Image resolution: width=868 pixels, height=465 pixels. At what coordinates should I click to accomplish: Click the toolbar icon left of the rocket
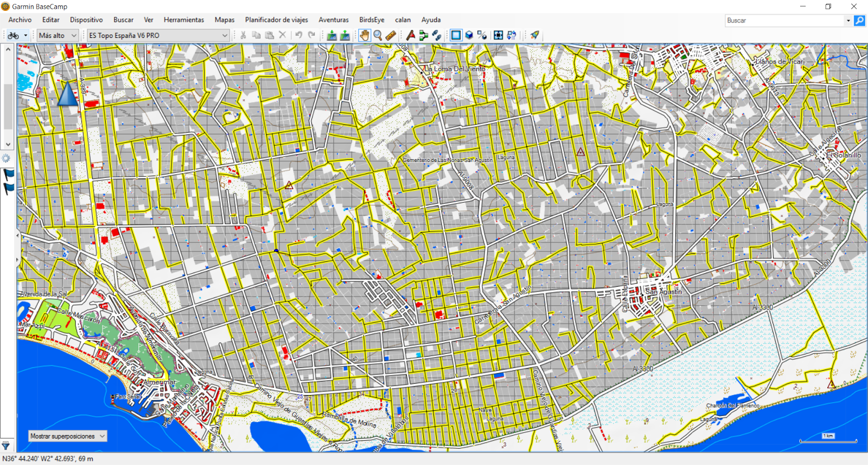(512, 35)
